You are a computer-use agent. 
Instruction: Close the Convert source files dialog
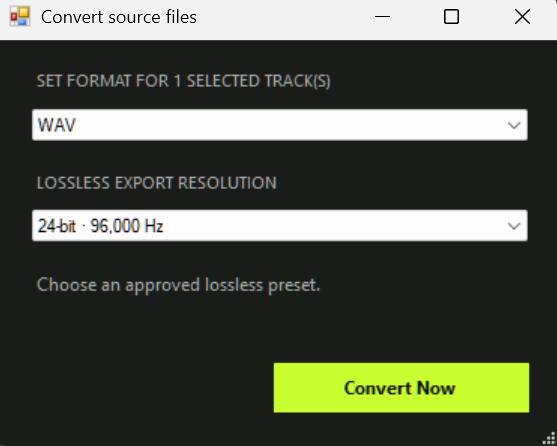(x=522, y=17)
